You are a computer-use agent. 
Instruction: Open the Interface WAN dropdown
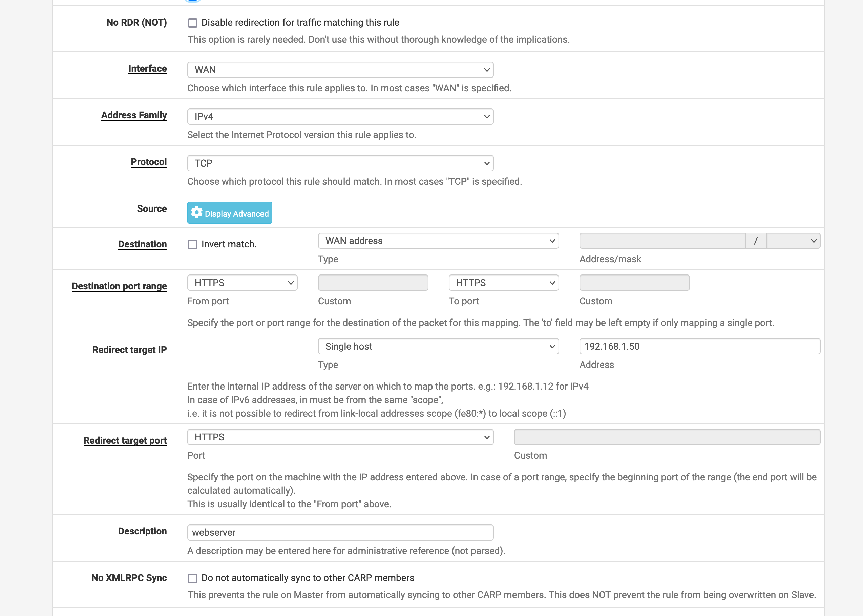pos(340,70)
